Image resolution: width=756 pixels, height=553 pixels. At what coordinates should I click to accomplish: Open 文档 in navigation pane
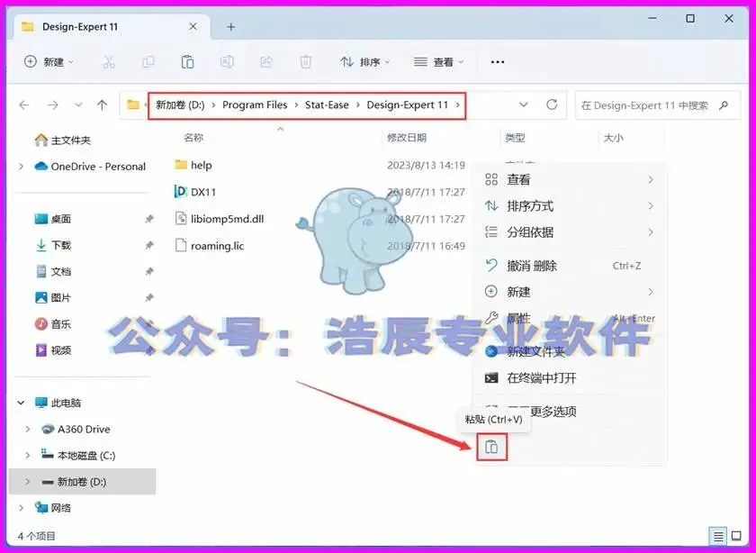pos(53,271)
